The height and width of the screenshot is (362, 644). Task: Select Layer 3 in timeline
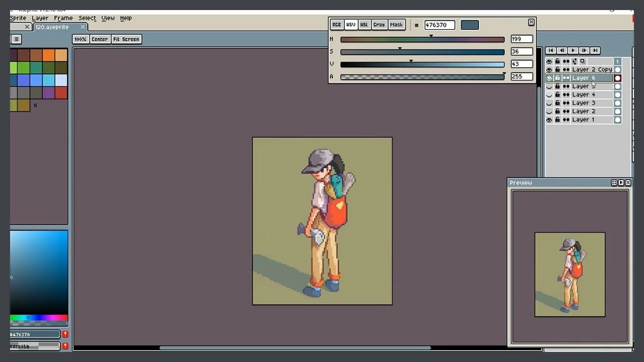click(592, 103)
